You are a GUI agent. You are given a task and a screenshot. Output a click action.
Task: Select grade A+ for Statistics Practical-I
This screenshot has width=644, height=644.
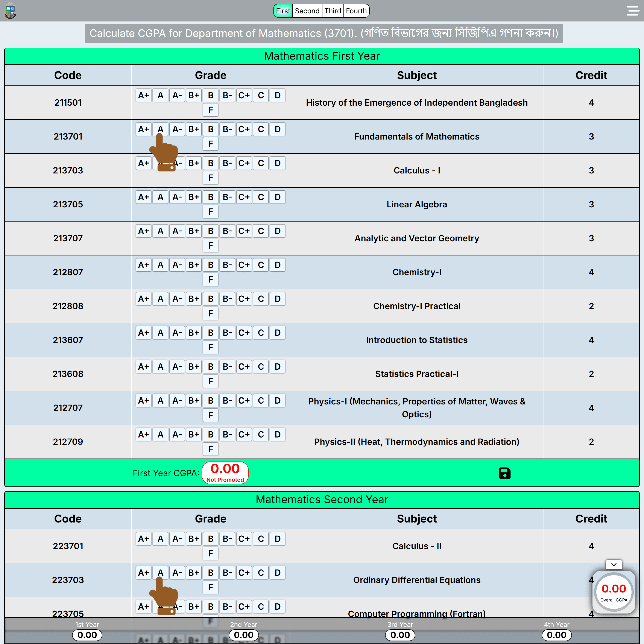144,367
